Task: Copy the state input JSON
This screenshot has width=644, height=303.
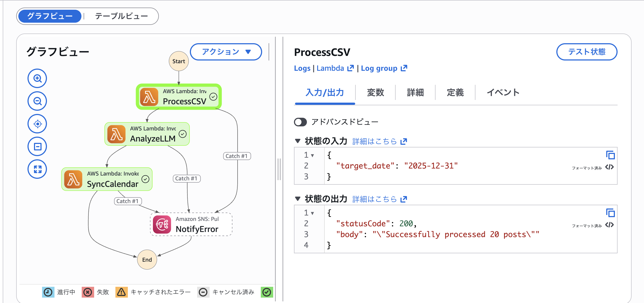Action: pyautogui.click(x=610, y=155)
